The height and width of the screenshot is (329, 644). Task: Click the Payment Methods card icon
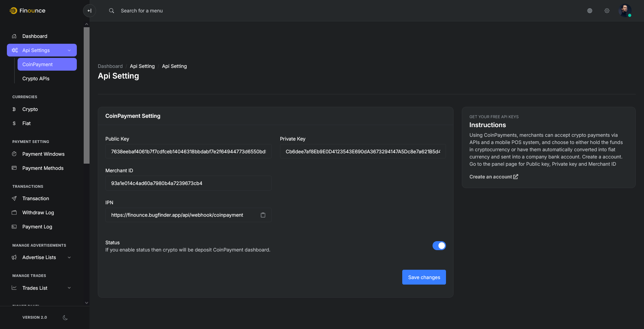(x=14, y=168)
